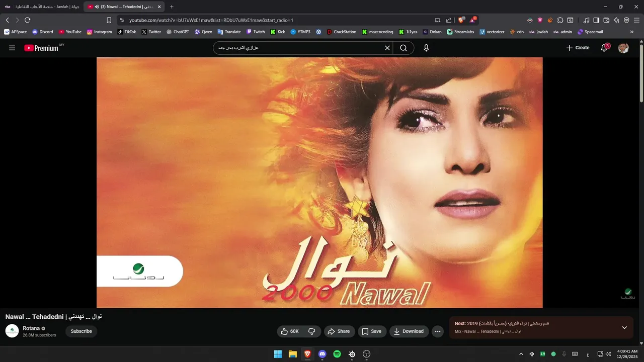Go back in browser history

(x=7, y=20)
